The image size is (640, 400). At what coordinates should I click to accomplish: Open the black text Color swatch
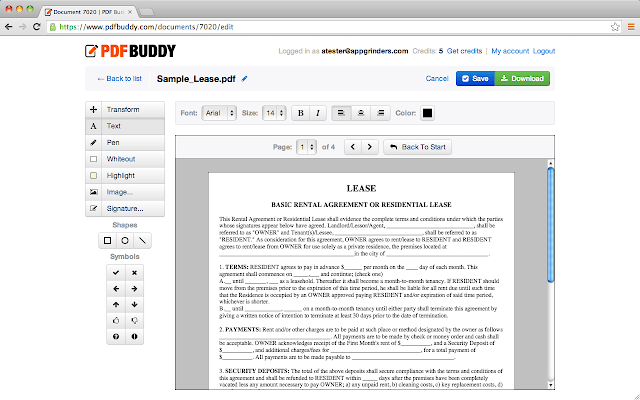click(427, 113)
